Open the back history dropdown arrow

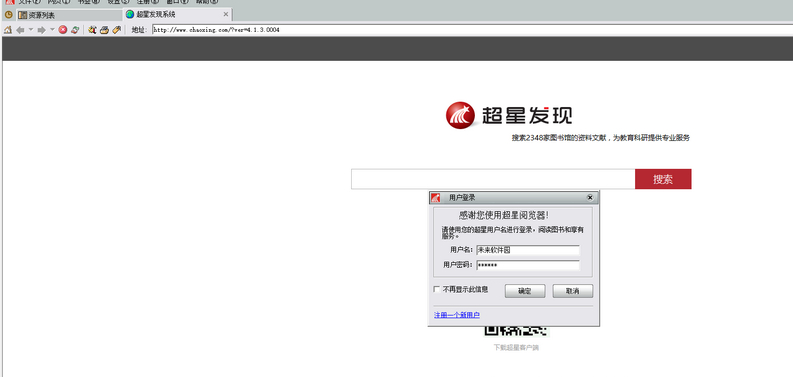30,30
